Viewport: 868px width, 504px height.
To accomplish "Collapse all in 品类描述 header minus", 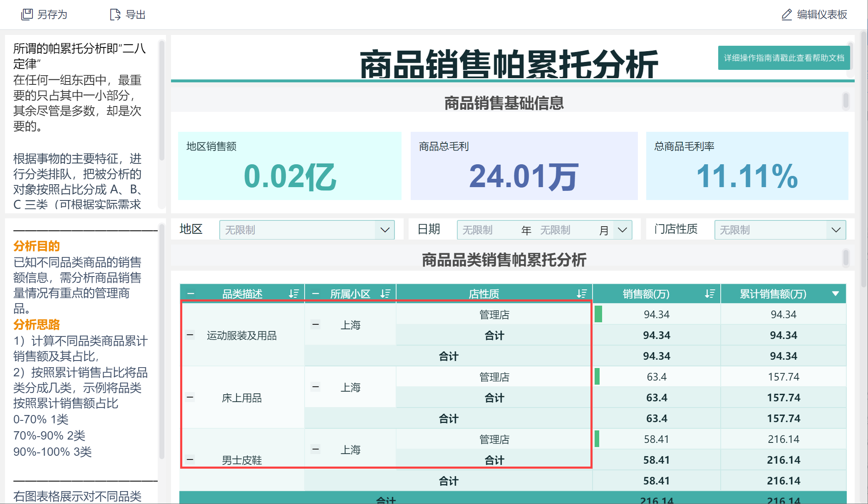I will click(191, 294).
